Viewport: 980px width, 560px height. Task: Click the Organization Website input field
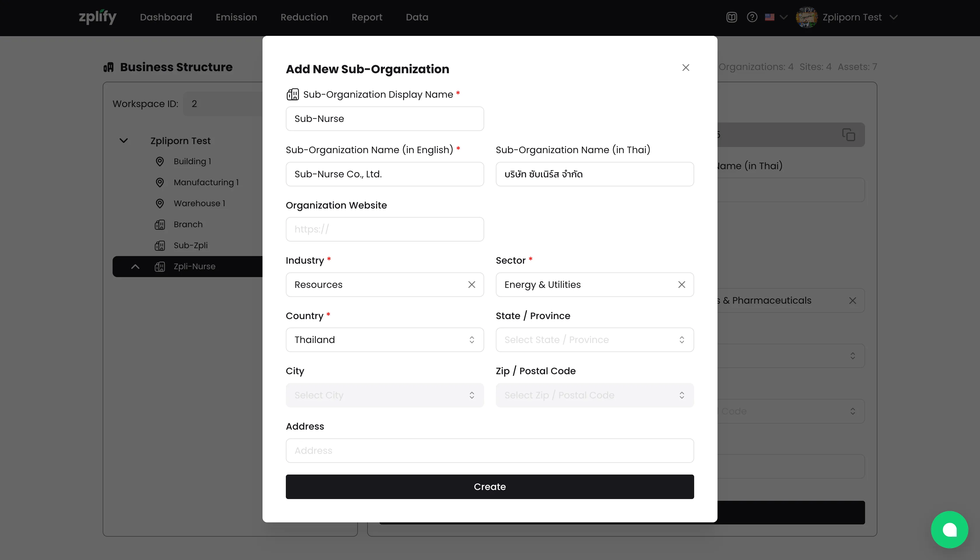pyautogui.click(x=385, y=229)
